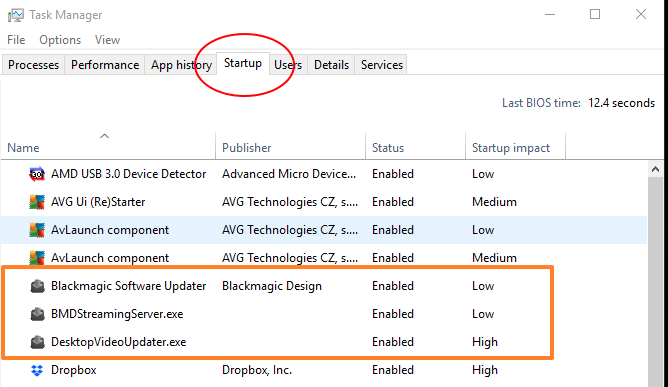Image resolution: width=668 pixels, height=387 pixels.
Task: Click the DesktopVideoUpdater.exe icon
Action: (37, 342)
